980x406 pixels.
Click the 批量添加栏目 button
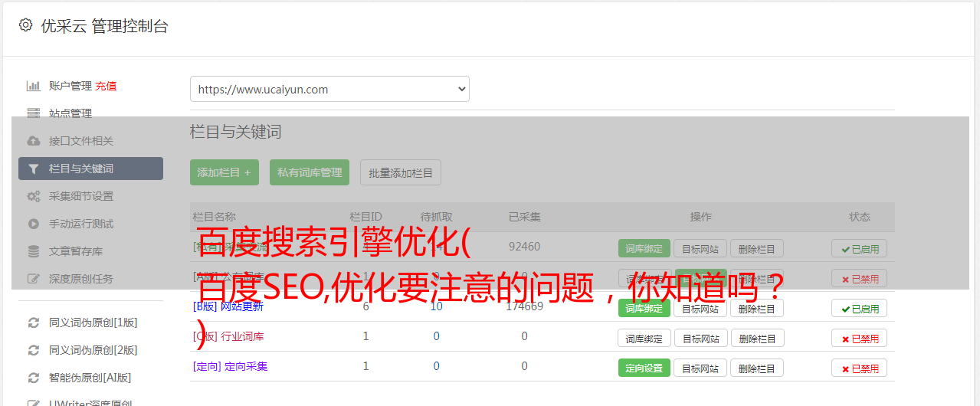[401, 172]
